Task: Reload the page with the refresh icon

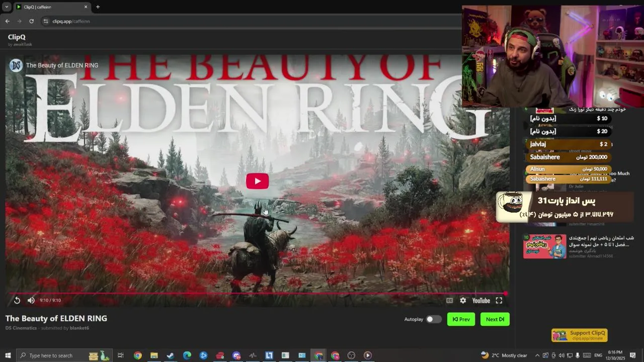Action: pos(31,21)
